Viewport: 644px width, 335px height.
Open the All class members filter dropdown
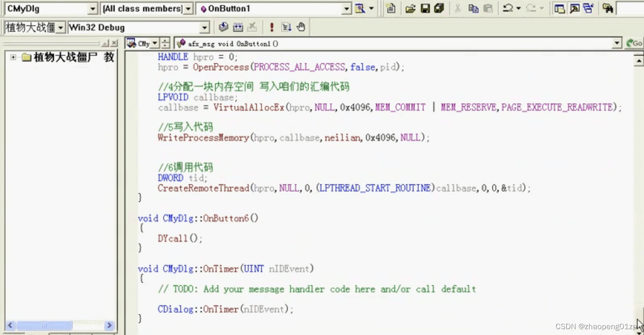[189, 9]
